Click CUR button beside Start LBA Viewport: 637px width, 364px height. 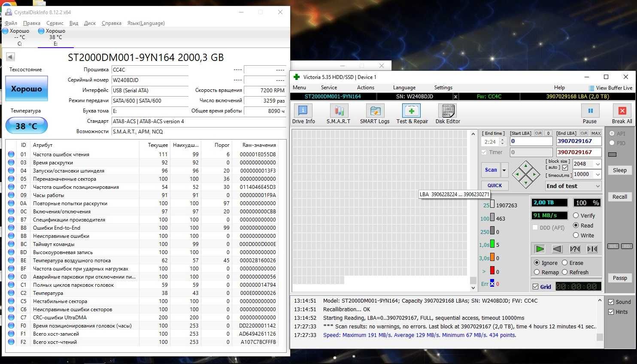coord(538,133)
